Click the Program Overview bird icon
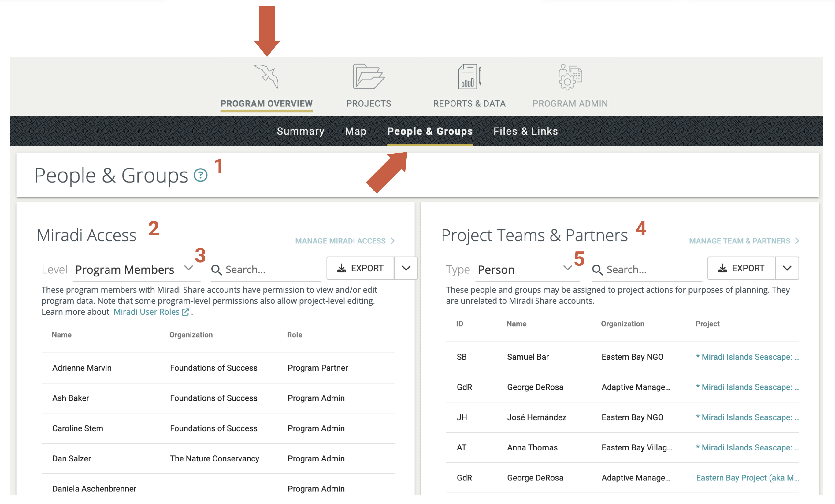The height and width of the screenshot is (504, 835). point(267,77)
